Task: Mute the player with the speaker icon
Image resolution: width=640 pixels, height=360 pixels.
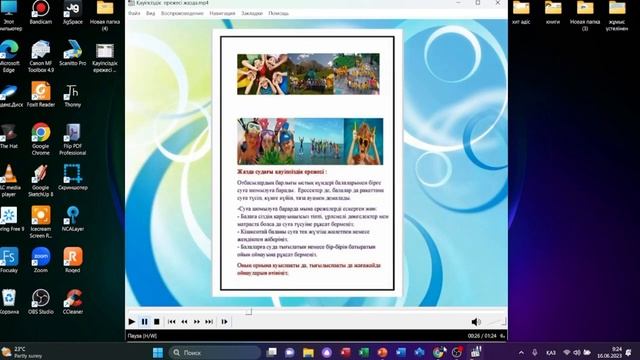Action: point(476,322)
